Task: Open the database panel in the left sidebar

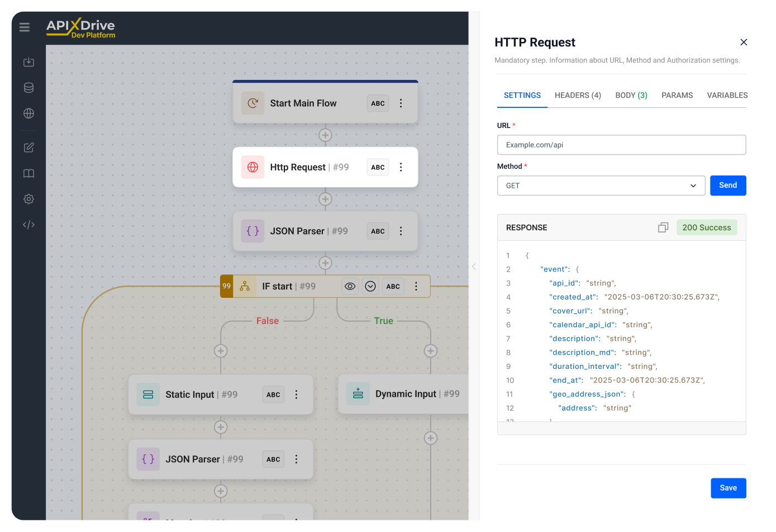Action: (28, 88)
